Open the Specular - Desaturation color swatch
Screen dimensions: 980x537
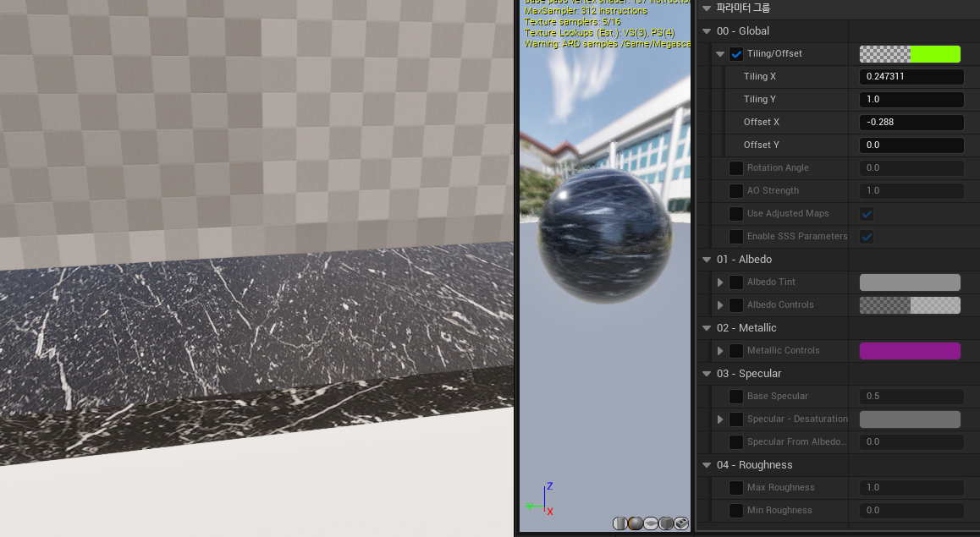pyautogui.click(x=910, y=419)
